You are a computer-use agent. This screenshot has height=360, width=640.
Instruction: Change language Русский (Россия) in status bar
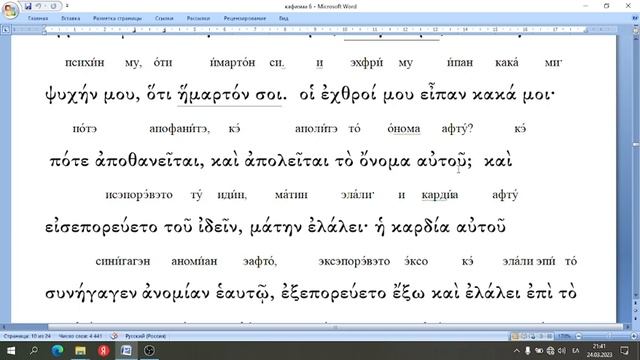[x=145, y=336]
